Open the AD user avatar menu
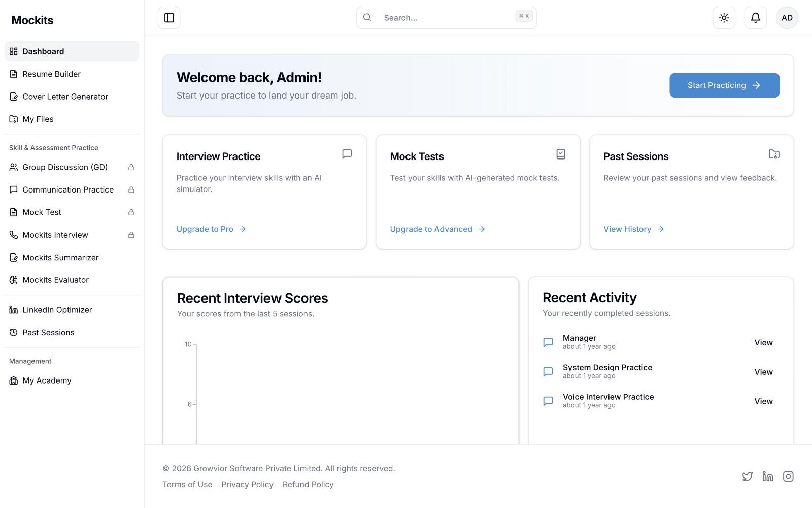 coord(787,18)
